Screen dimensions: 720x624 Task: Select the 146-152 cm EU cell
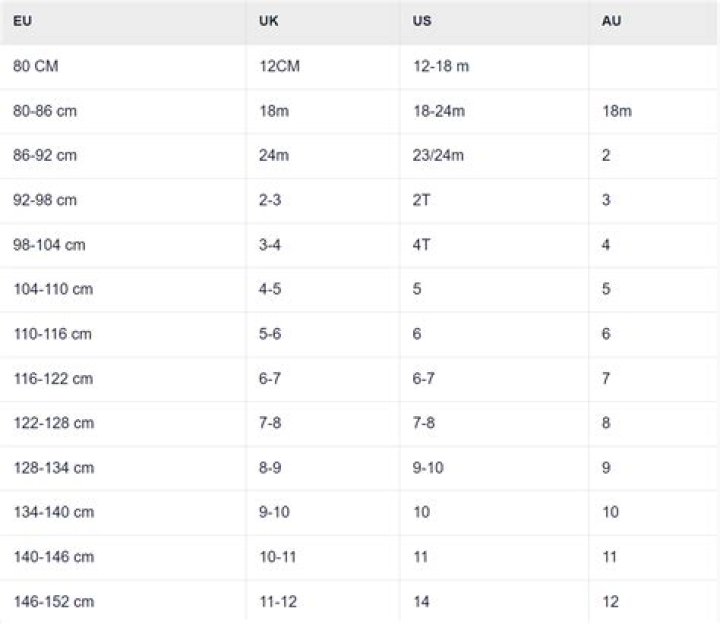pyautogui.click(x=53, y=602)
